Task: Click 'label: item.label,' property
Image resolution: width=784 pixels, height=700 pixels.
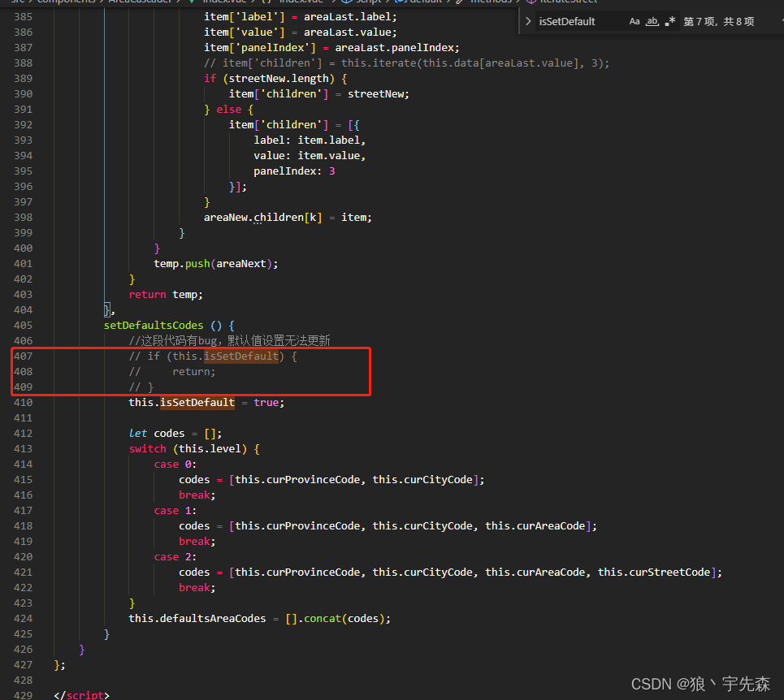Action: click(310, 140)
